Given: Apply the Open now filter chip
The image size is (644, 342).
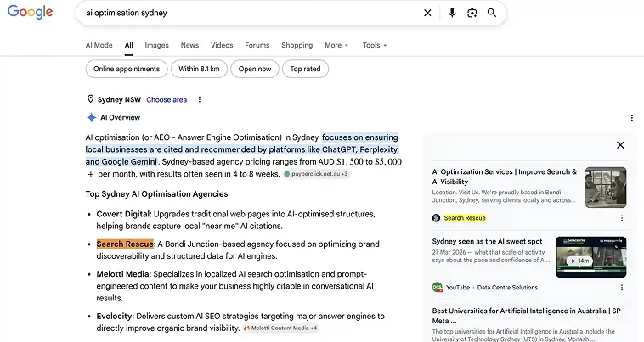Looking at the screenshot, I should (x=255, y=69).
